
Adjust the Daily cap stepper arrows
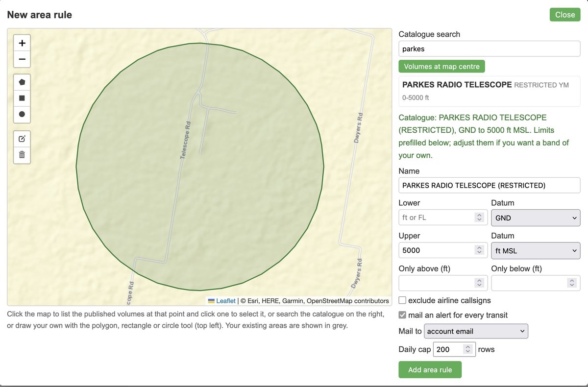pyautogui.click(x=468, y=349)
